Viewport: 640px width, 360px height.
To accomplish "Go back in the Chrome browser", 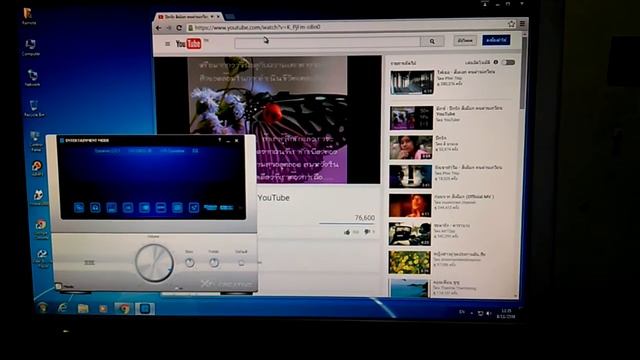I will pos(159,28).
